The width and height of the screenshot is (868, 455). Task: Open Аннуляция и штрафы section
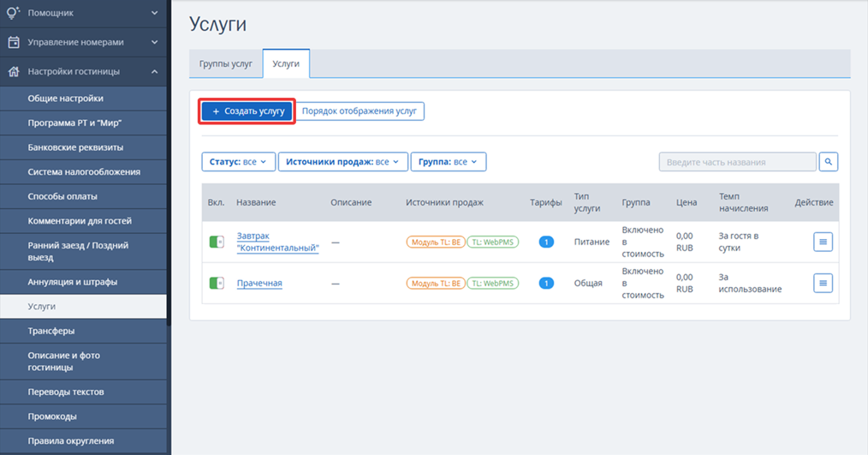coord(83,282)
